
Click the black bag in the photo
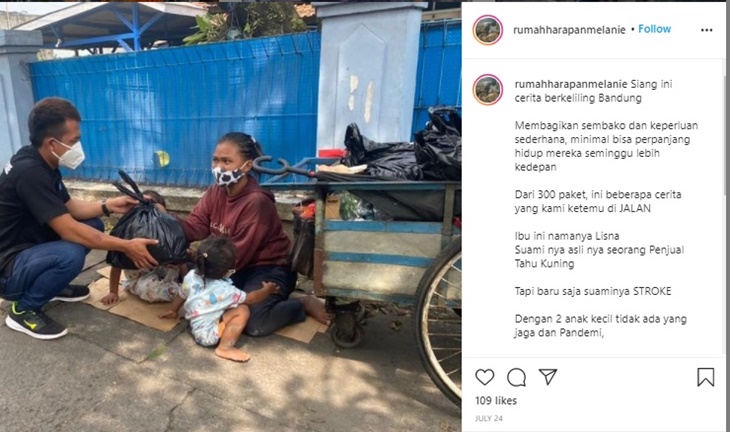[x=146, y=229]
